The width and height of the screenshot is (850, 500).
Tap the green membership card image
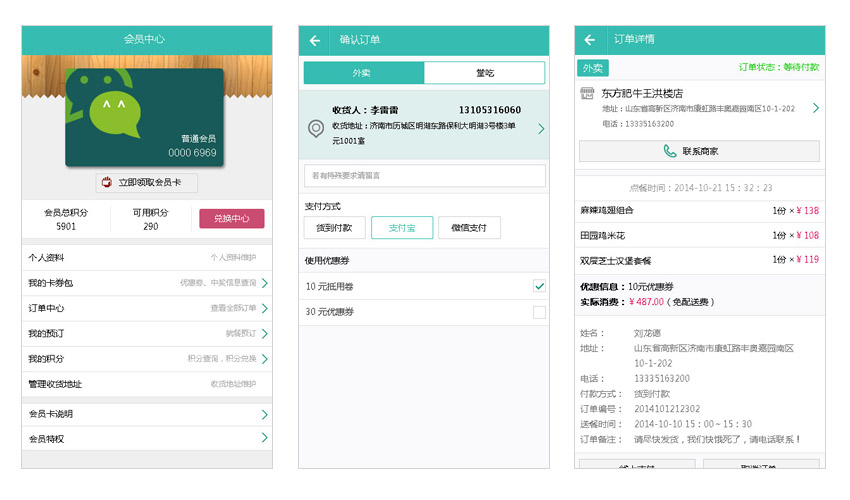(144, 117)
